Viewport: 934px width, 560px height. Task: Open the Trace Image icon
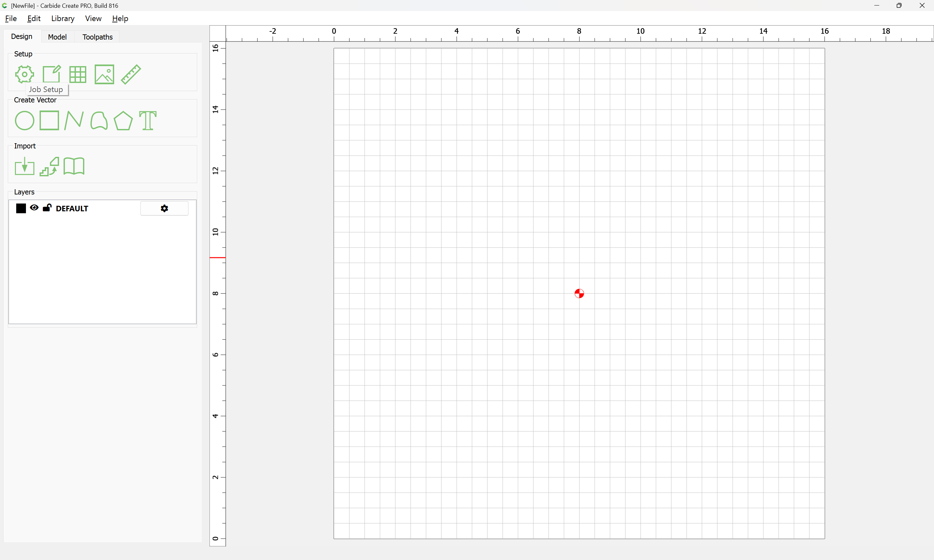click(x=49, y=167)
